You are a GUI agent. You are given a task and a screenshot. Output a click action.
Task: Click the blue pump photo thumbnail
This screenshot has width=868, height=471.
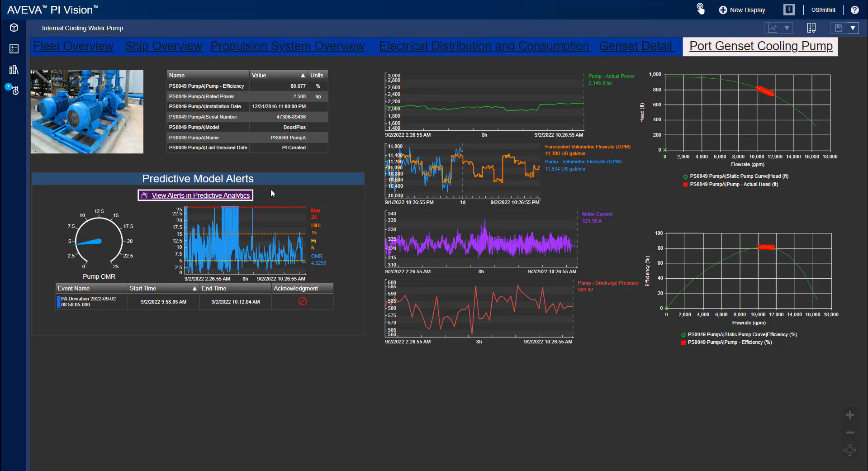click(x=87, y=111)
